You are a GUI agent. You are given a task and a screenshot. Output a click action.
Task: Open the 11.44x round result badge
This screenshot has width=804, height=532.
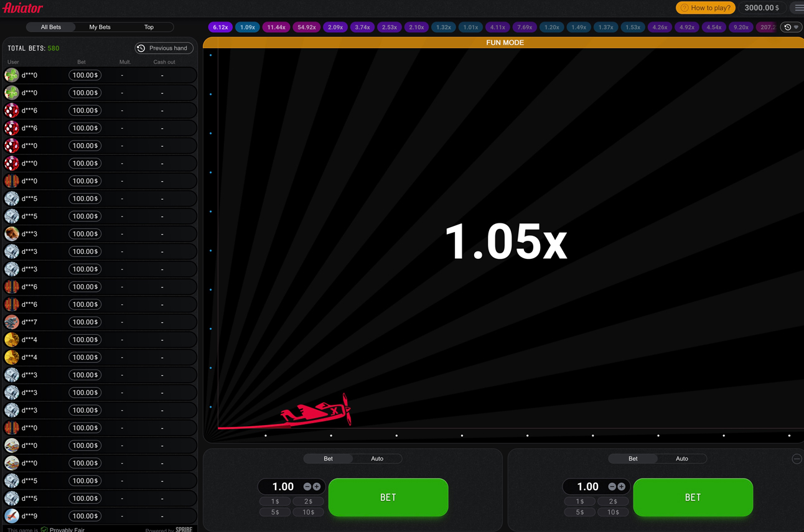pos(276,27)
